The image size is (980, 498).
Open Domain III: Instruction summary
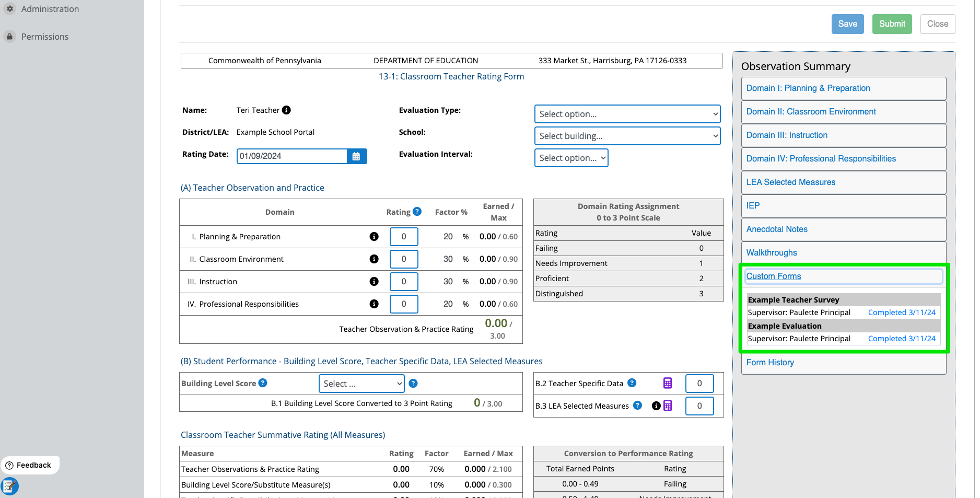pyautogui.click(x=844, y=135)
